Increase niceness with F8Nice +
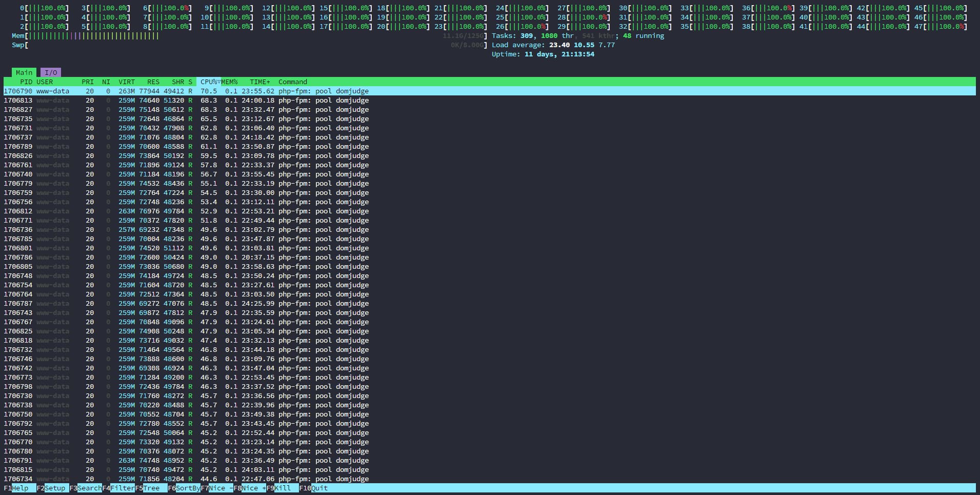The image size is (980, 495). (249, 488)
